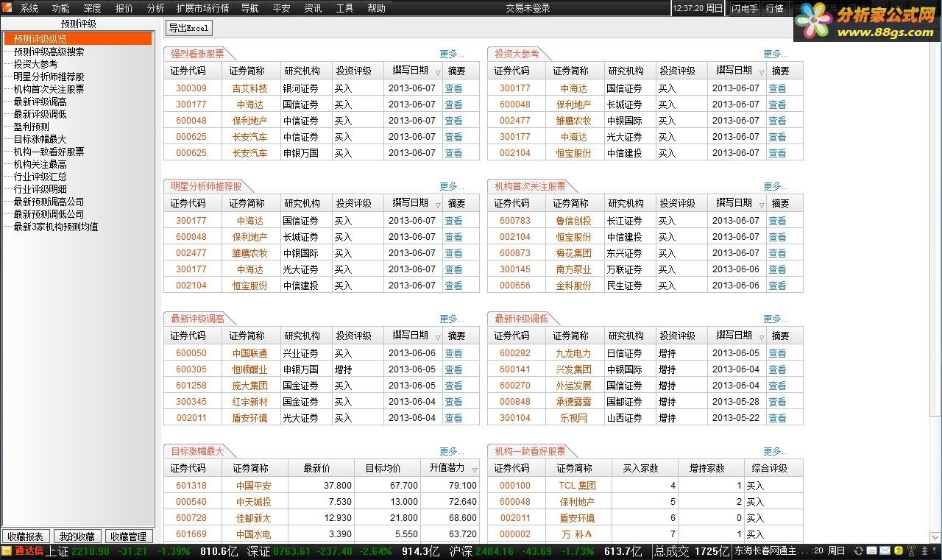Select 预测评级高级搜索 in the left tree
The height and width of the screenshot is (560, 942).
49,52
